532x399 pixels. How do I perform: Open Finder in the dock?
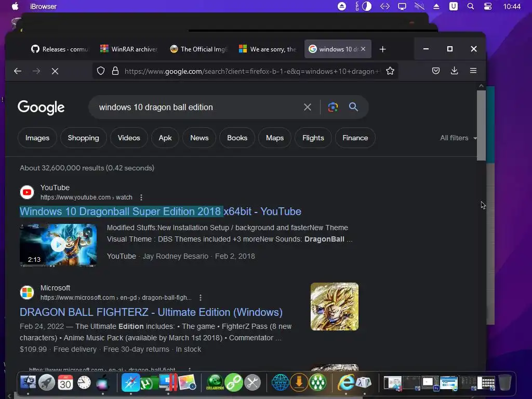[x=28, y=382]
